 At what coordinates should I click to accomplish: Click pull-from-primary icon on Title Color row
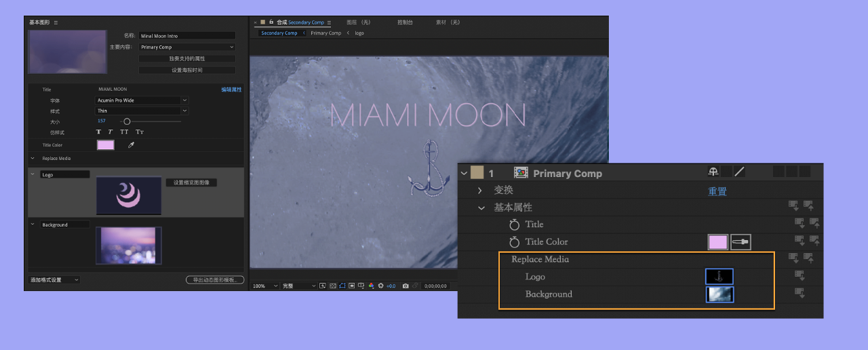pyautogui.click(x=800, y=240)
